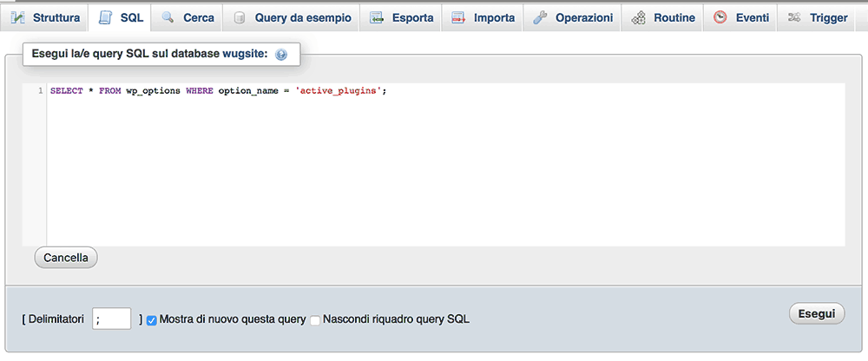This screenshot has height=361, width=868.
Task: Enable Nascondi riquadro query SQL checkbox
Action: 316,320
